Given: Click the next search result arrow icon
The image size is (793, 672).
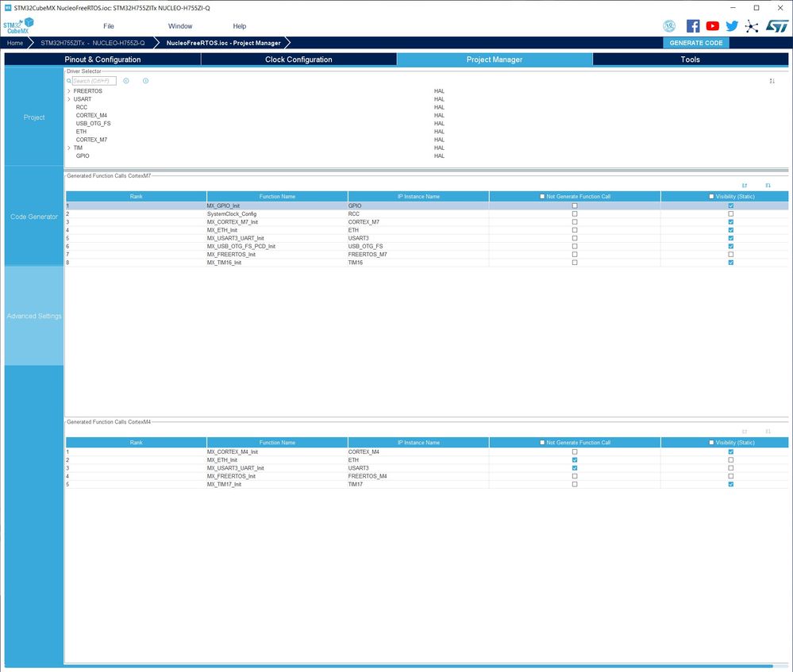Looking at the screenshot, I should 145,81.
